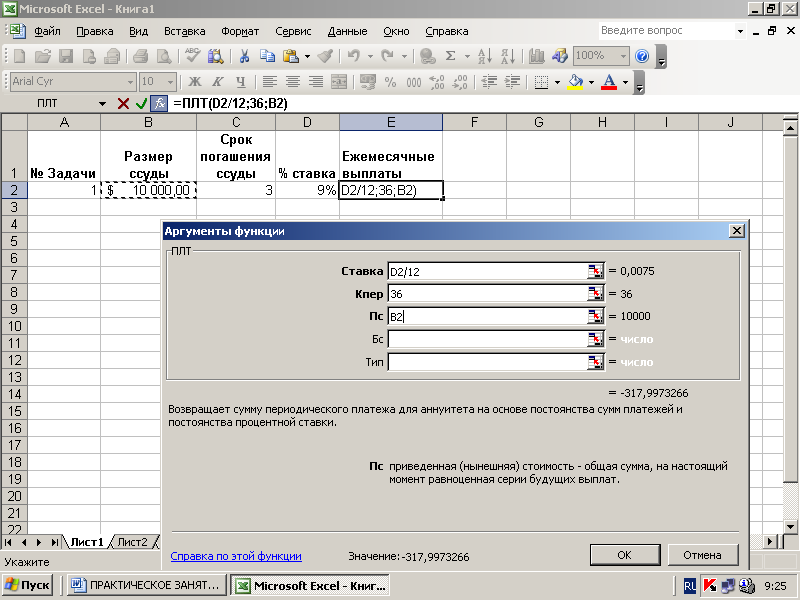The height and width of the screenshot is (600, 800).
Task: Click the Kaspersky K tray icon
Action: point(709,586)
